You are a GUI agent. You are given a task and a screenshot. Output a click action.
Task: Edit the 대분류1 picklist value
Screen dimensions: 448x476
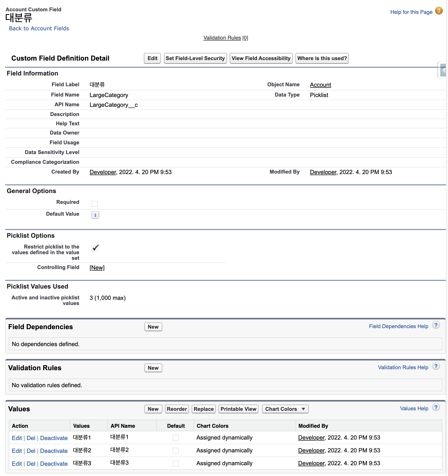click(17, 438)
